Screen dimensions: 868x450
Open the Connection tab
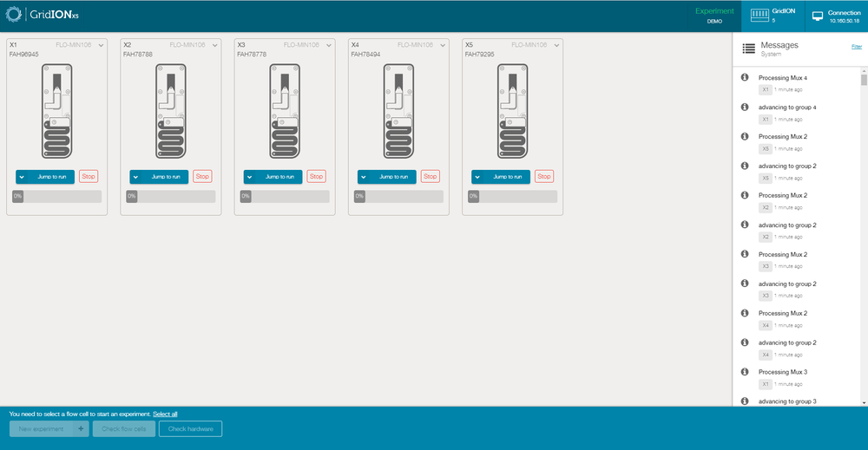click(836, 16)
